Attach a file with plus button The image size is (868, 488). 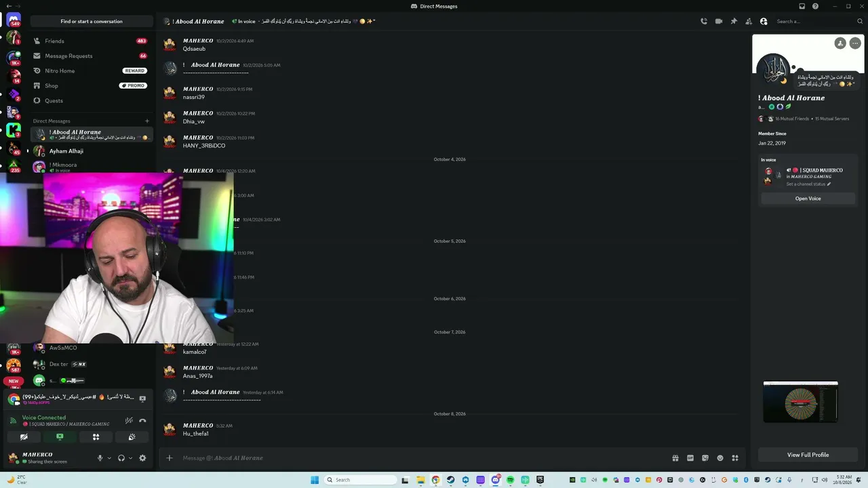tap(170, 458)
